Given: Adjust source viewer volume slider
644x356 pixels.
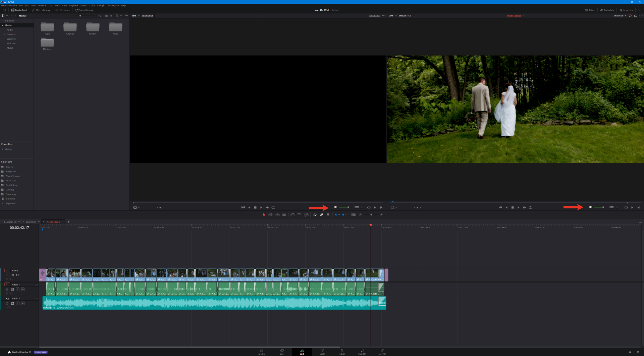Looking at the screenshot, I should click(344, 207).
